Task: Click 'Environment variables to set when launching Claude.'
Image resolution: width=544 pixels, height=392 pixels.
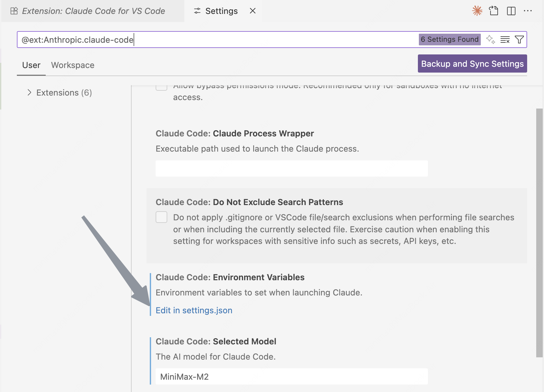Action: point(259,293)
